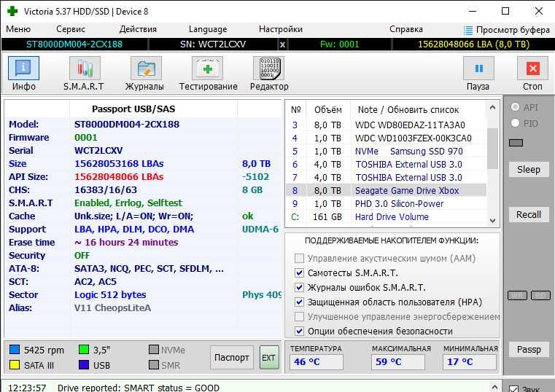
Task: Toggle Опции обеспечения безопасности checkbox
Action: click(299, 332)
